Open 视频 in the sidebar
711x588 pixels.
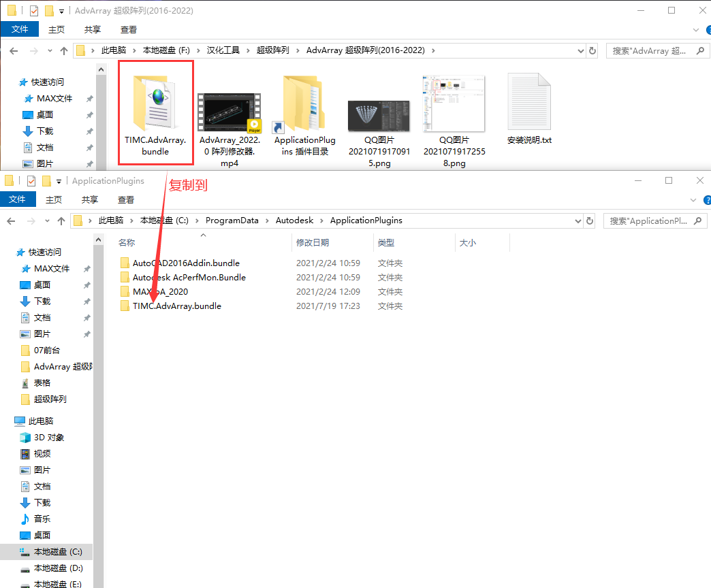42,453
